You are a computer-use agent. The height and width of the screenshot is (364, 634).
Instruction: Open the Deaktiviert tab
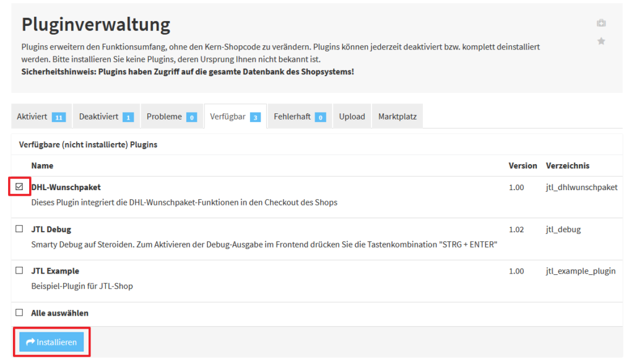pos(106,116)
